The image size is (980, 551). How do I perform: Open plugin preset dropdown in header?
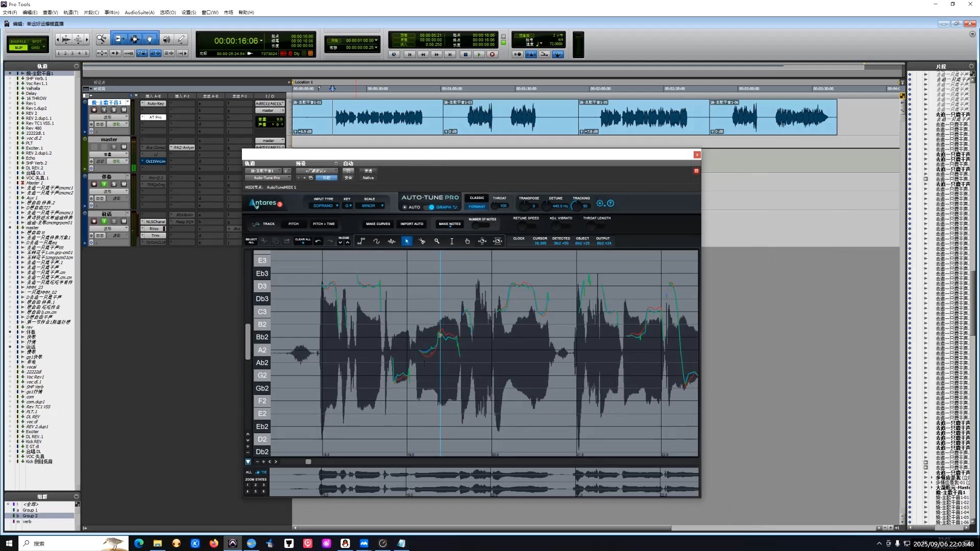[316, 171]
